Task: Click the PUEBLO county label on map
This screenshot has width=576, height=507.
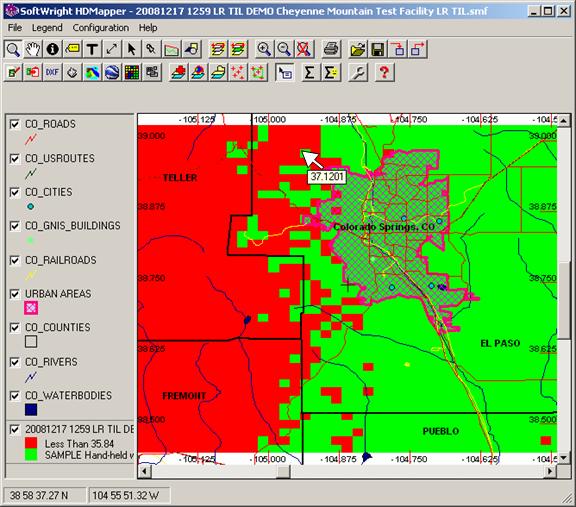Action: click(440, 431)
